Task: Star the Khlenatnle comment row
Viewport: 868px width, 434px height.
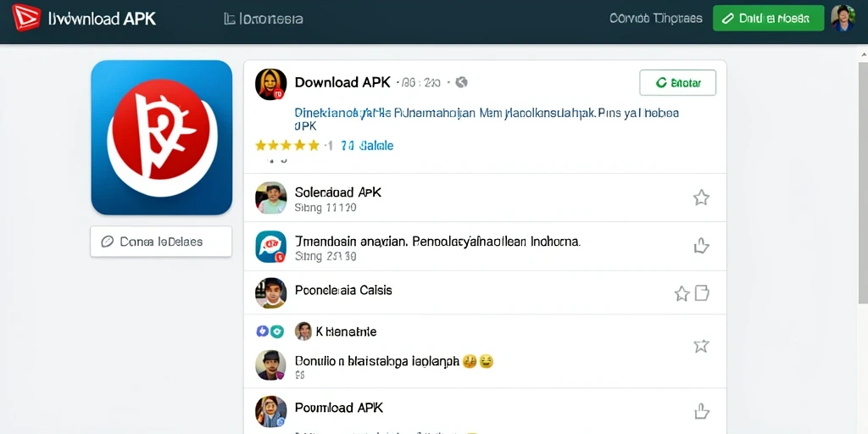Action: click(x=701, y=346)
